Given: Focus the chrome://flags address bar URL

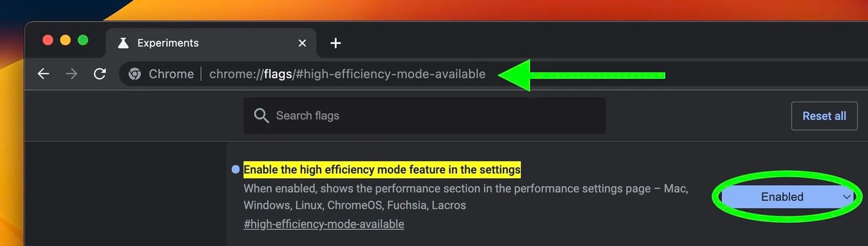Looking at the screenshot, I should click(347, 74).
